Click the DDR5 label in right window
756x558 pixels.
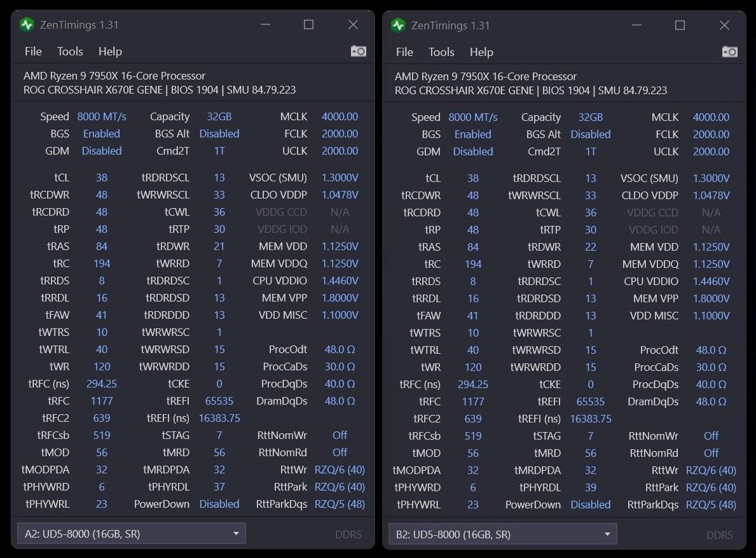coord(720,535)
